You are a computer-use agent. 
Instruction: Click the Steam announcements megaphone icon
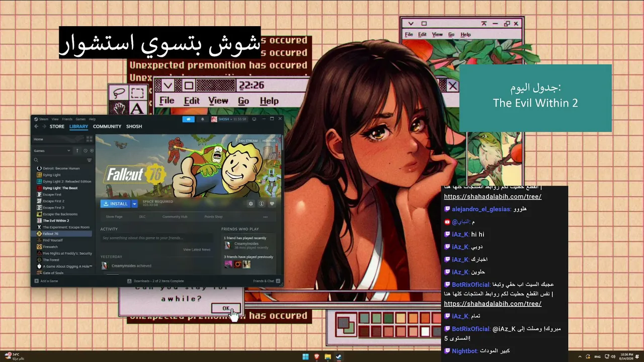click(x=188, y=119)
